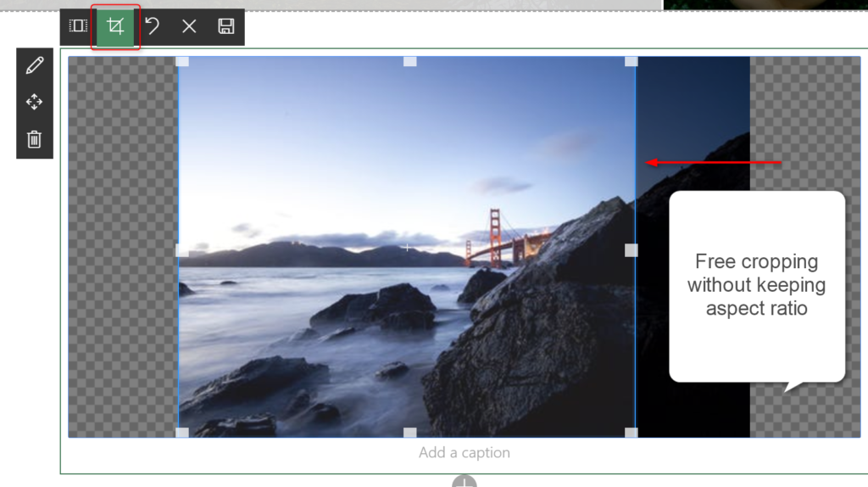
Task: Click the Add a caption field
Action: pos(464,453)
